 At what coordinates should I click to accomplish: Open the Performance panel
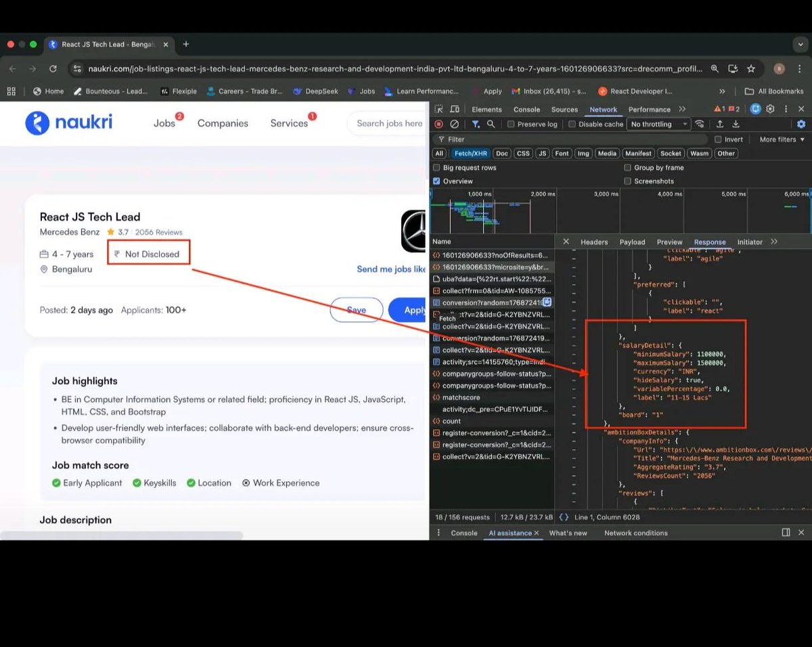click(x=649, y=110)
